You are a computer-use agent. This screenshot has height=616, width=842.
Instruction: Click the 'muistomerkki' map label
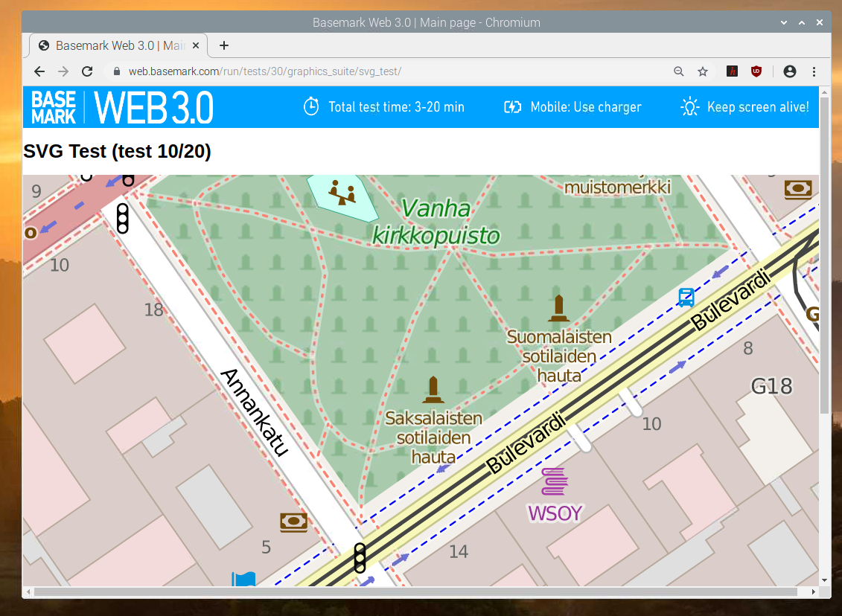tap(617, 187)
